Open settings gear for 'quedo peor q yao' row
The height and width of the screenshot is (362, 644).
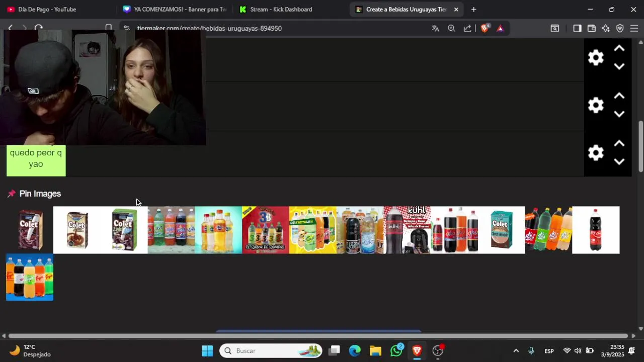click(x=596, y=153)
